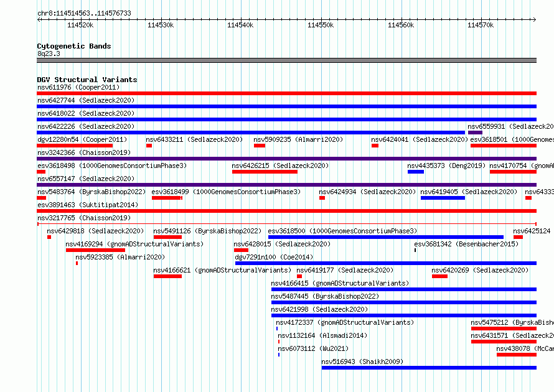This screenshot has width=554, height=392.
Task: Click the Cytogenetic Bands track title
Action: tap(74, 46)
